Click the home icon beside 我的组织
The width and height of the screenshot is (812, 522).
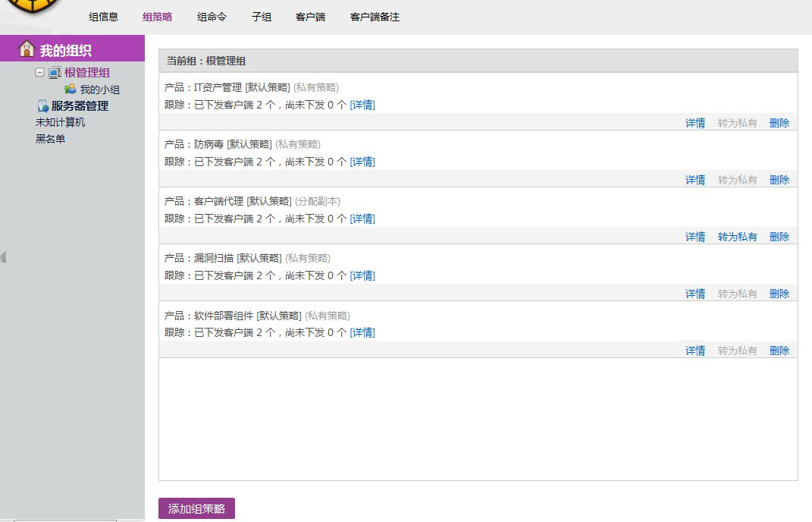27,49
